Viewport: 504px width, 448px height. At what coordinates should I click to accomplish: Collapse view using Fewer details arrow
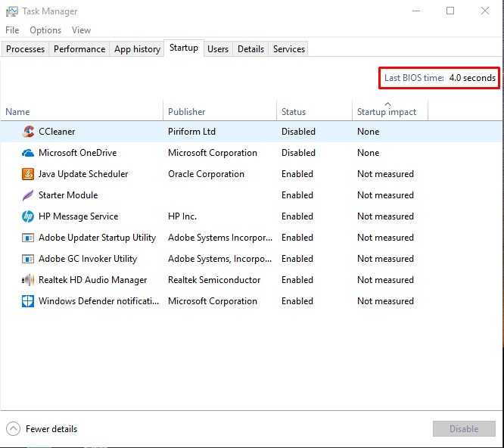[13, 429]
